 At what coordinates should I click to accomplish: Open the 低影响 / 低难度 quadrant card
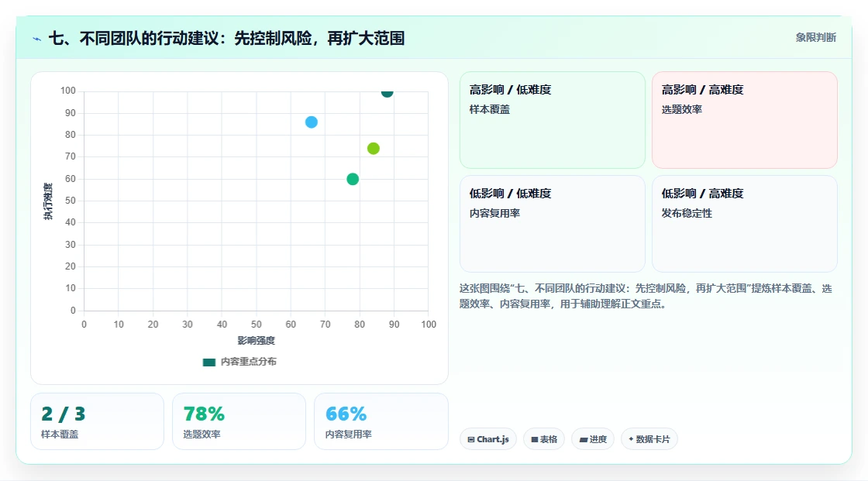pyautogui.click(x=553, y=224)
